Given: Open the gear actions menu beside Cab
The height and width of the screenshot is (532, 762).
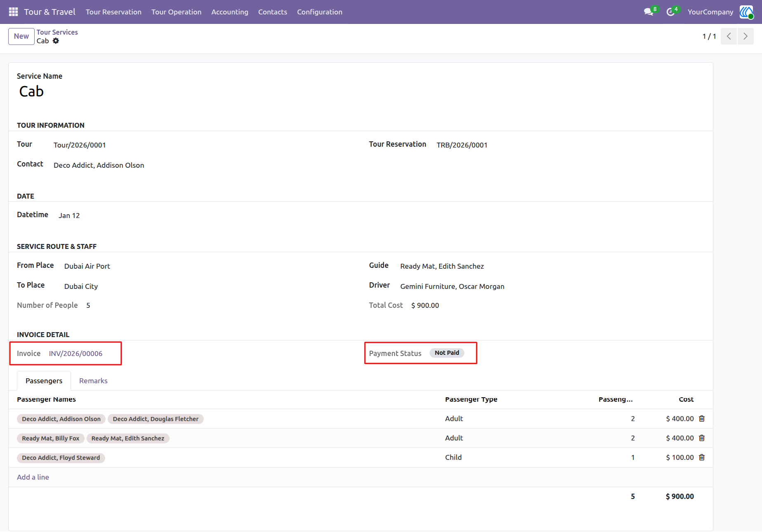Looking at the screenshot, I should coord(56,41).
